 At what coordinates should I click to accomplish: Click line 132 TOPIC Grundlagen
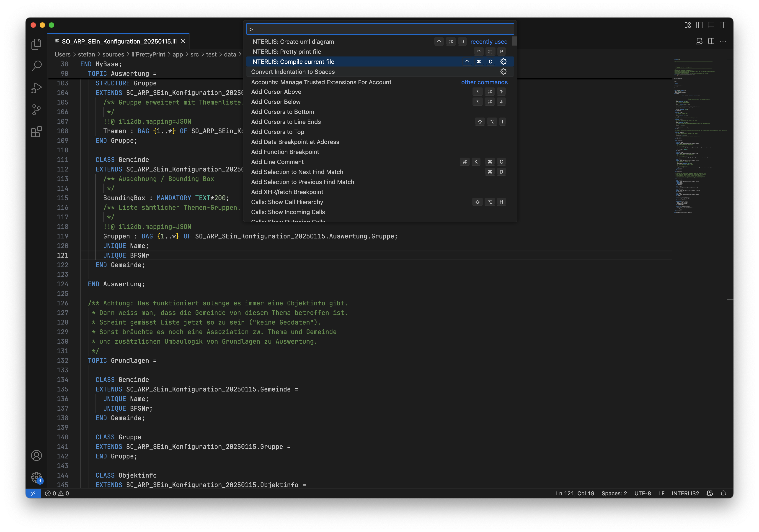(x=122, y=361)
